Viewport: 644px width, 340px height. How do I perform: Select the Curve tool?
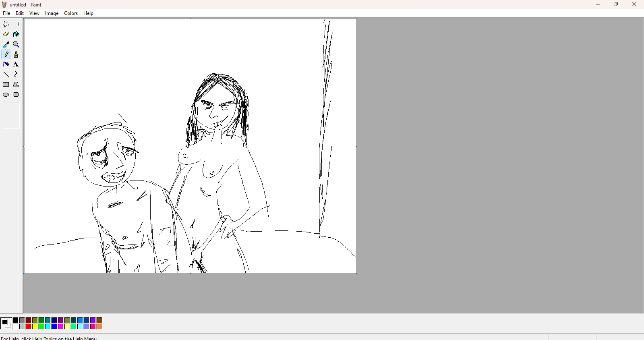(x=16, y=75)
